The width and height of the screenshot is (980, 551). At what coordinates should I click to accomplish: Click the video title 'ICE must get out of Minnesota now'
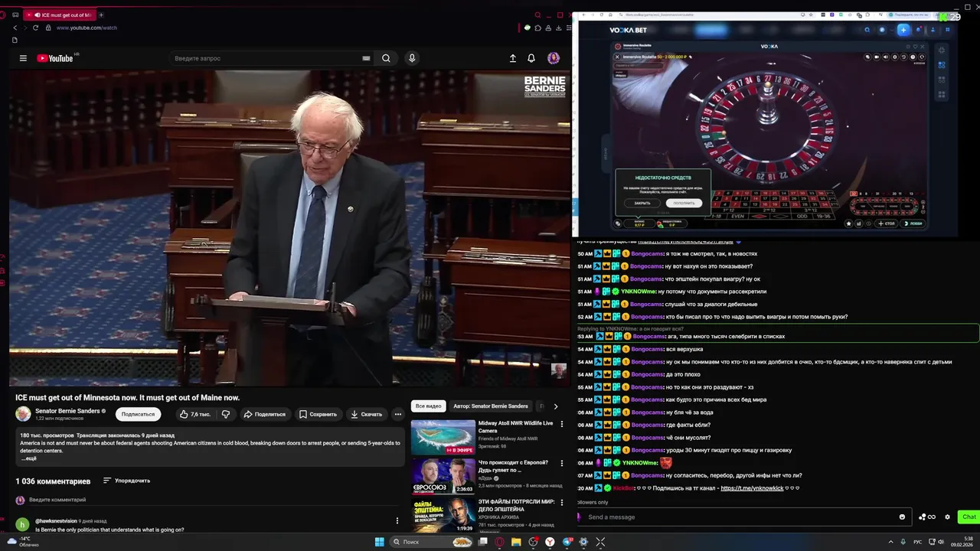click(x=127, y=397)
